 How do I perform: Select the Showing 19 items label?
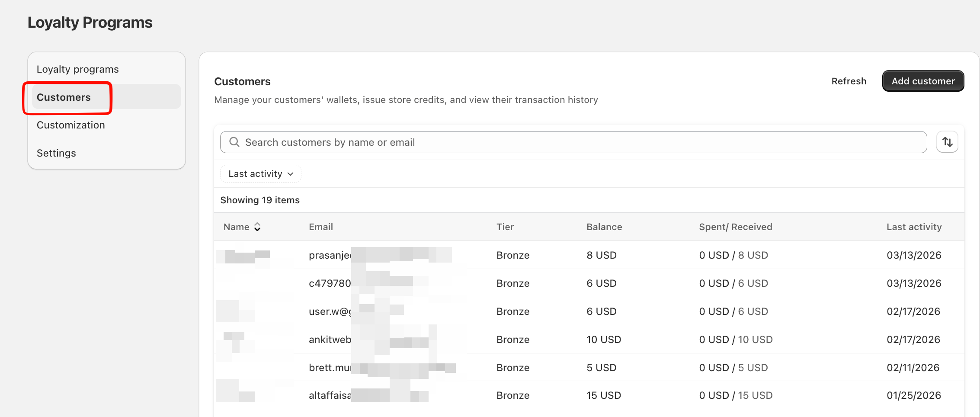[x=260, y=200]
